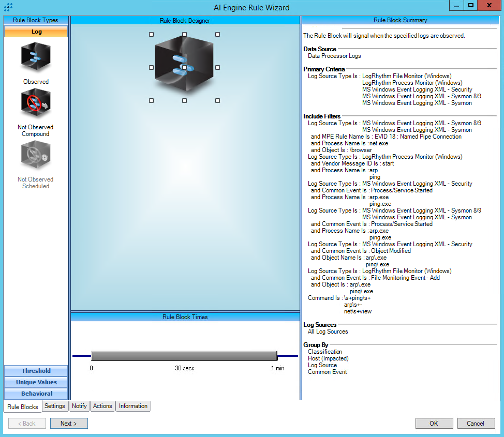This screenshot has height=437, width=504.
Task: Select the Not Observed Compound block icon
Action: [x=36, y=103]
